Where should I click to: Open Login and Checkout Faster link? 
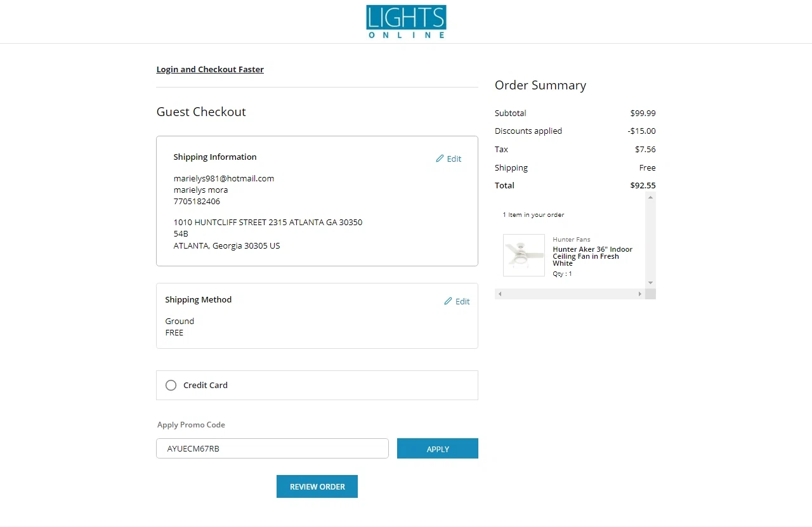pos(210,70)
